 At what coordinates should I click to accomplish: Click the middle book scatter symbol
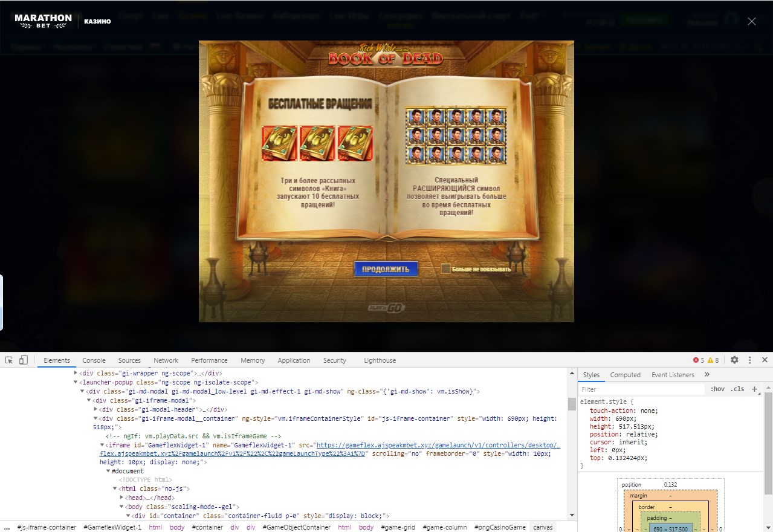pyautogui.click(x=317, y=143)
